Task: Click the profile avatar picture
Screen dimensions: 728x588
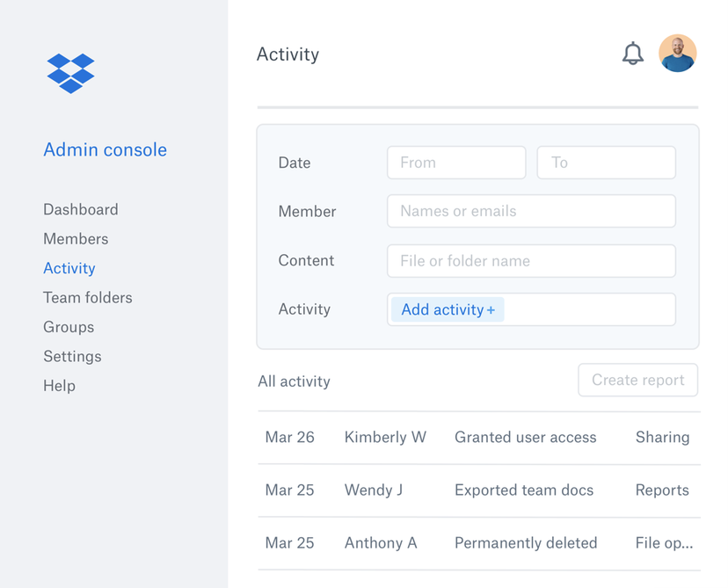Action: click(x=677, y=53)
